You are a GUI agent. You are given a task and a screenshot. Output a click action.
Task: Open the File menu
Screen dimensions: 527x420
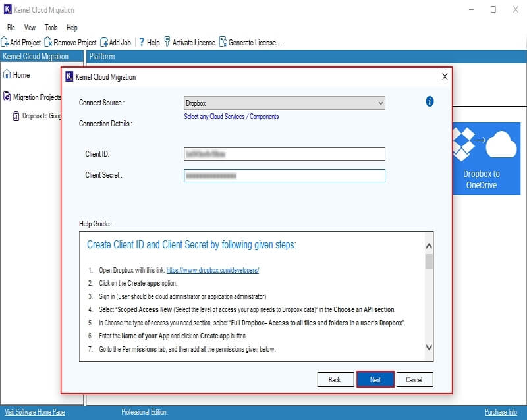(11, 28)
